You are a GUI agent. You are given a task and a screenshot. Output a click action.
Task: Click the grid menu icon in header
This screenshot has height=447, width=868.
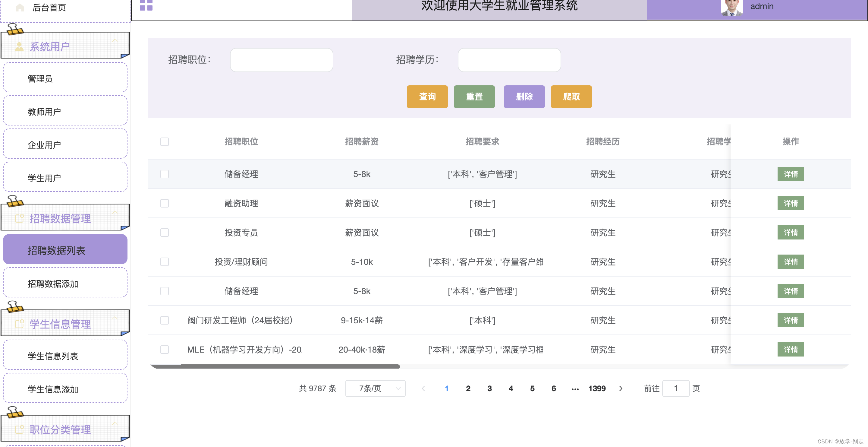pyautogui.click(x=146, y=5)
